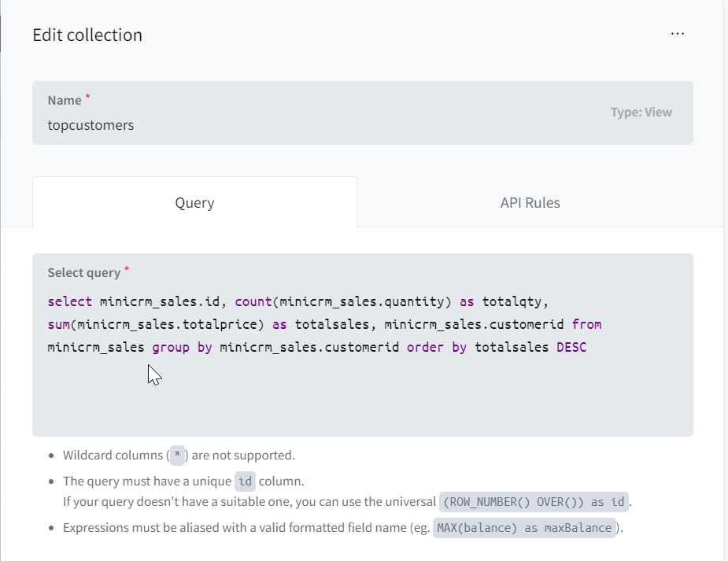Click 'group by' keyword in the query
Image resolution: width=728 pixels, height=561 pixels.
[182, 348]
